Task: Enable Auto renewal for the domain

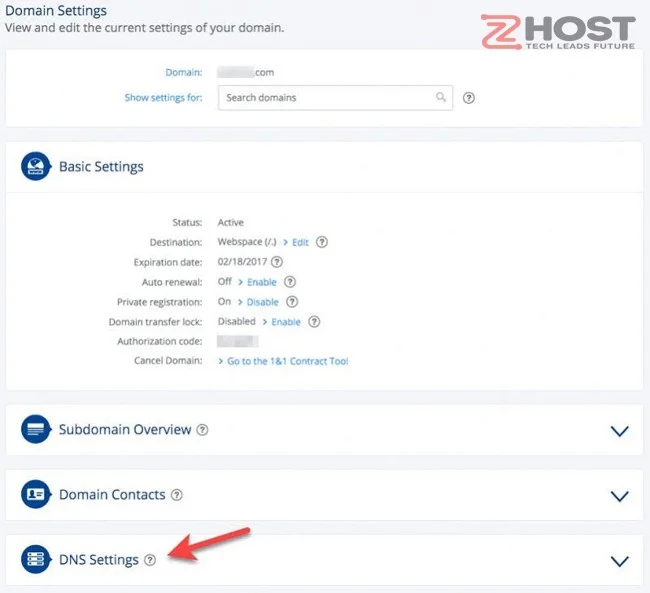Action: click(261, 282)
